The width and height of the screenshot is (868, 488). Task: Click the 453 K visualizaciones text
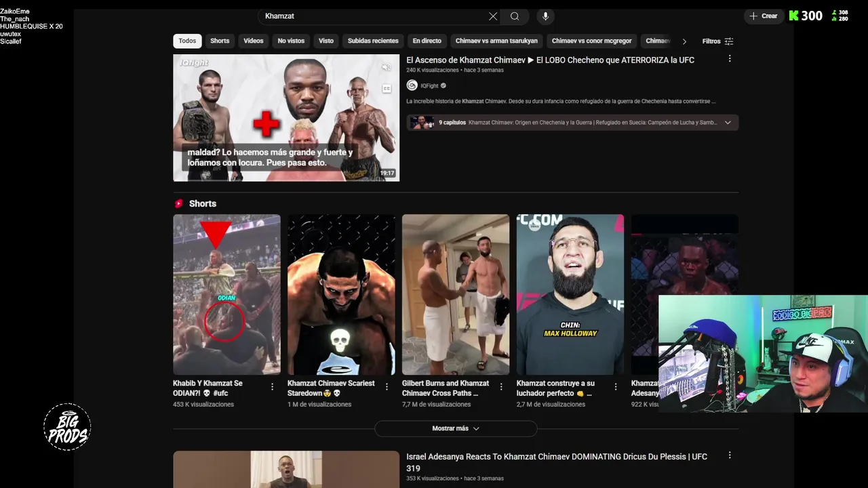[x=203, y=405]
